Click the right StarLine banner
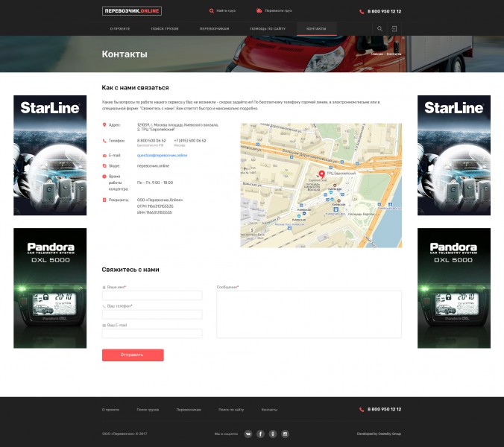Image resolution: width=504 pixels, height=447 pixels. pos(454,155)
